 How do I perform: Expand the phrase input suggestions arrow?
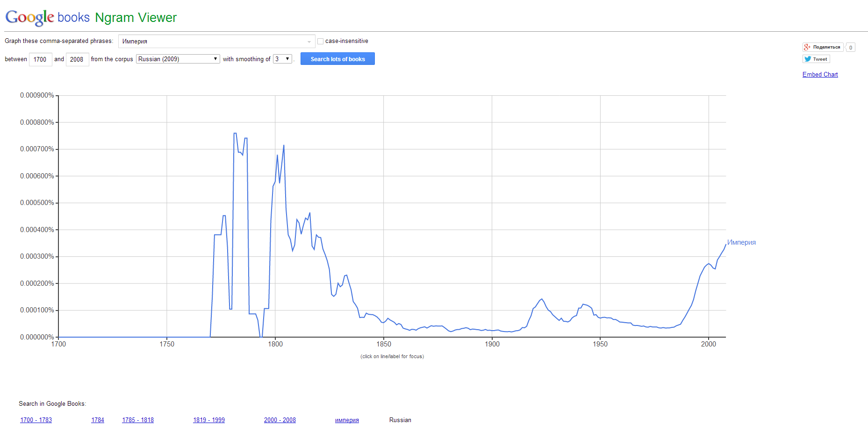309,42
